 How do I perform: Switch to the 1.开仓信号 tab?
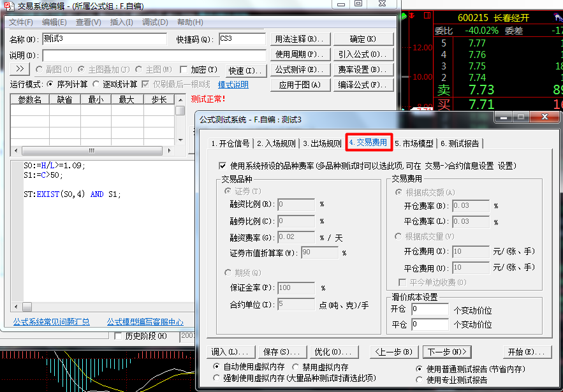[230, 143]
